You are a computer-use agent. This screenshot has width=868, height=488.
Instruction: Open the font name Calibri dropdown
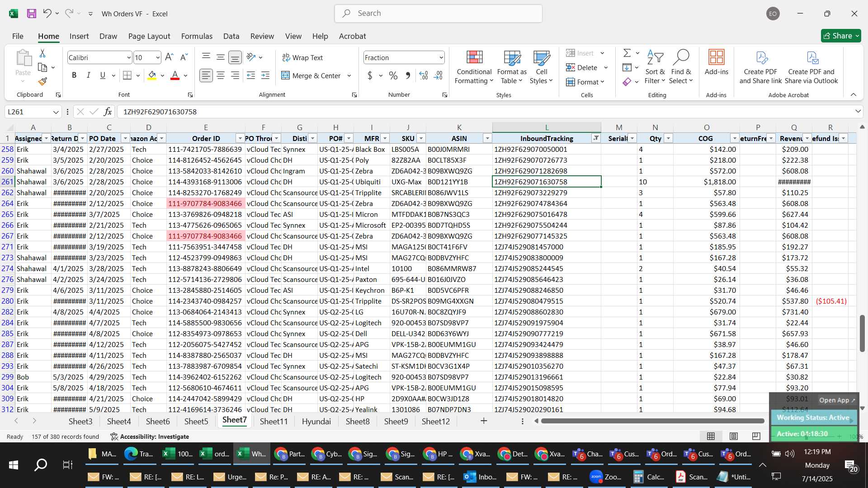point(128,58)
